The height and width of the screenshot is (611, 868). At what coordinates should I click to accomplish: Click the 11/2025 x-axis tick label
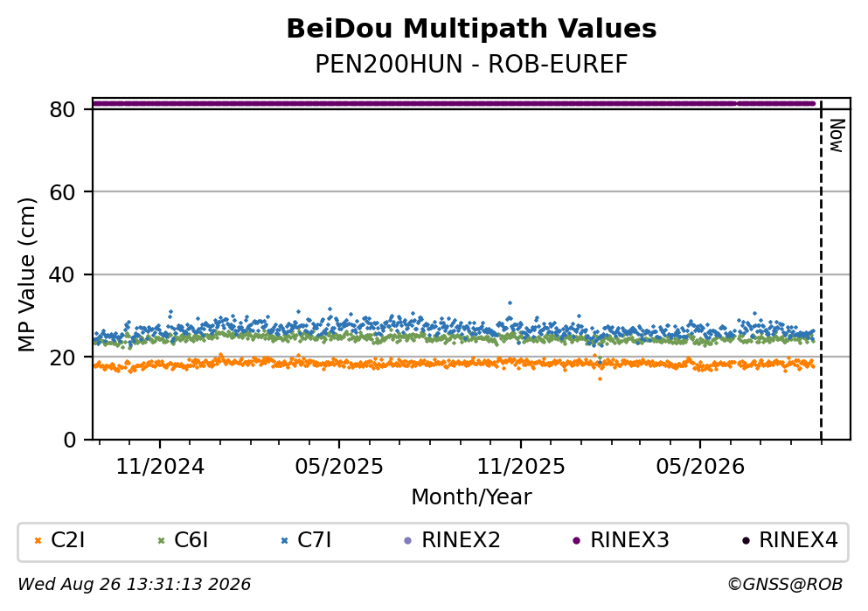coord(521,467)
